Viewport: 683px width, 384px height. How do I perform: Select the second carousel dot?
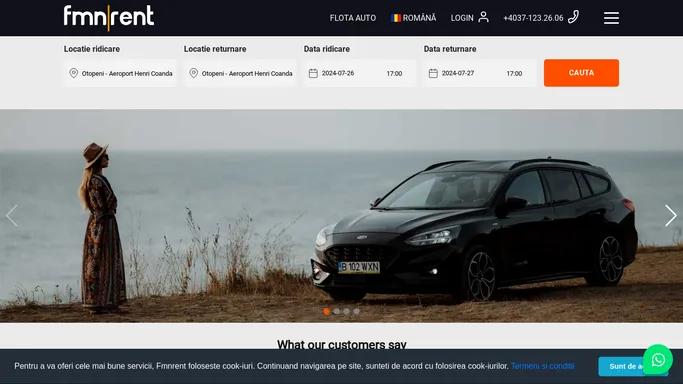click(x=337, y=311)
